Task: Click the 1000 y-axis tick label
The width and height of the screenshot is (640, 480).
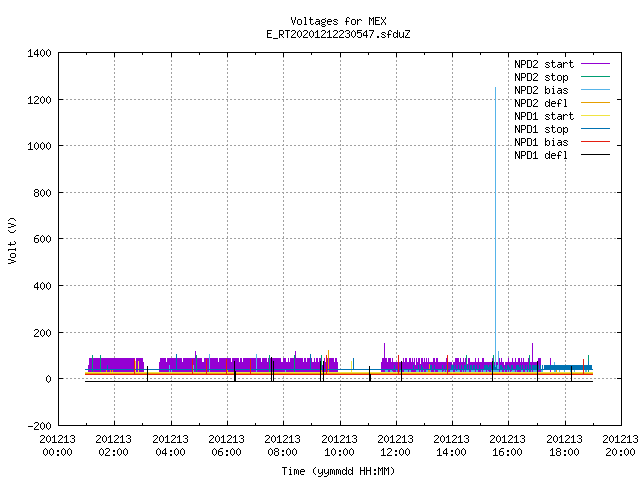Action: (x=39, y=146)
